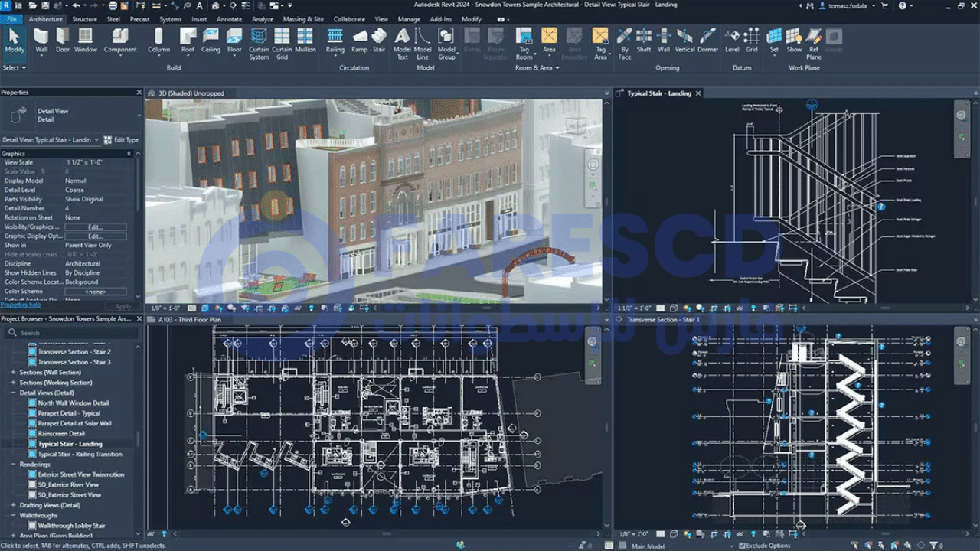
Task: Choose the Window tool
Action: click(x=86, y=40)
